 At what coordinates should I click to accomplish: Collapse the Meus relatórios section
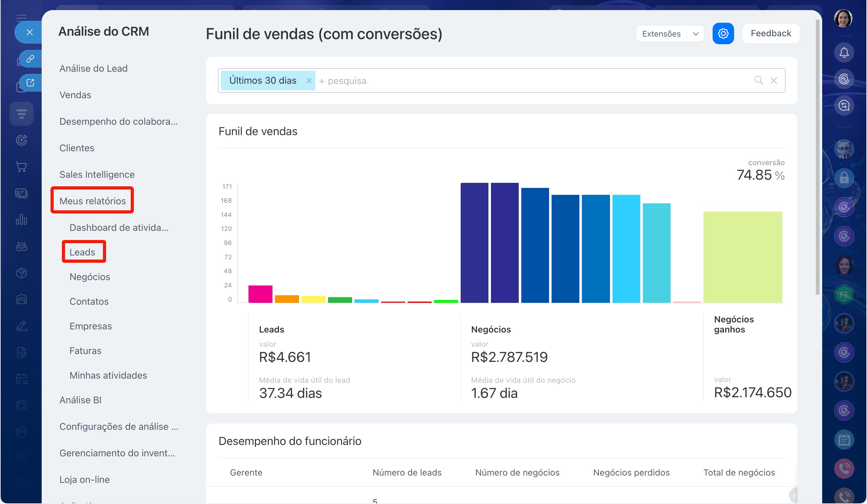click(93, 201)
